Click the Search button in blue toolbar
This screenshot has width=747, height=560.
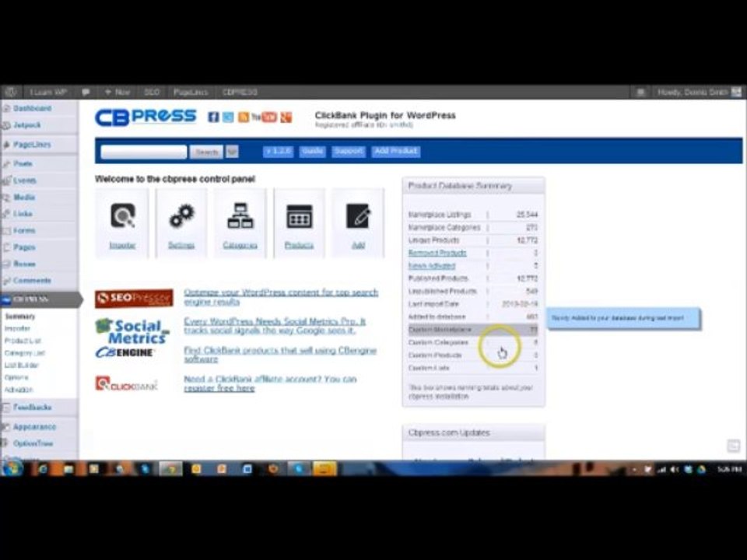click(x=207, y=152)
